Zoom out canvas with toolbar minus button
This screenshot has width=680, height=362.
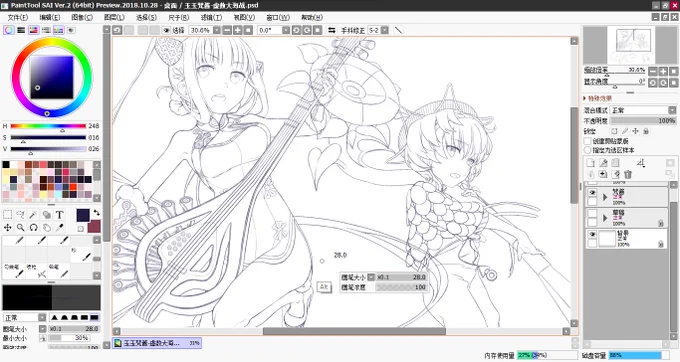point(227,30)
